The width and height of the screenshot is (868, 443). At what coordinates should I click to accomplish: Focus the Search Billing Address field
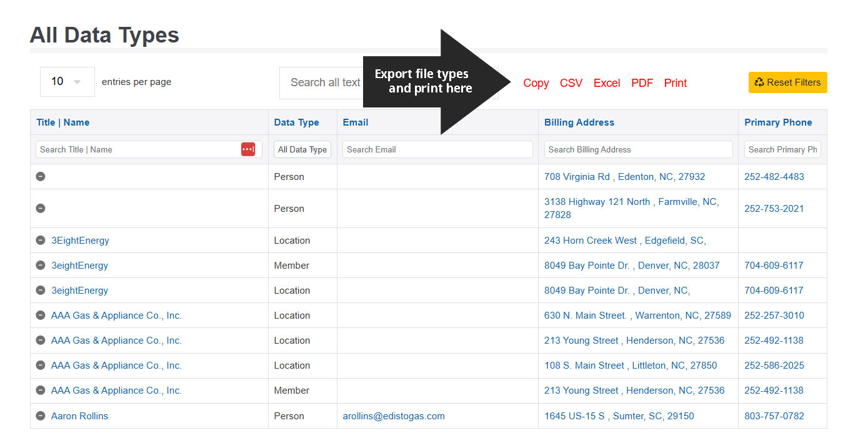pos(638,149)
